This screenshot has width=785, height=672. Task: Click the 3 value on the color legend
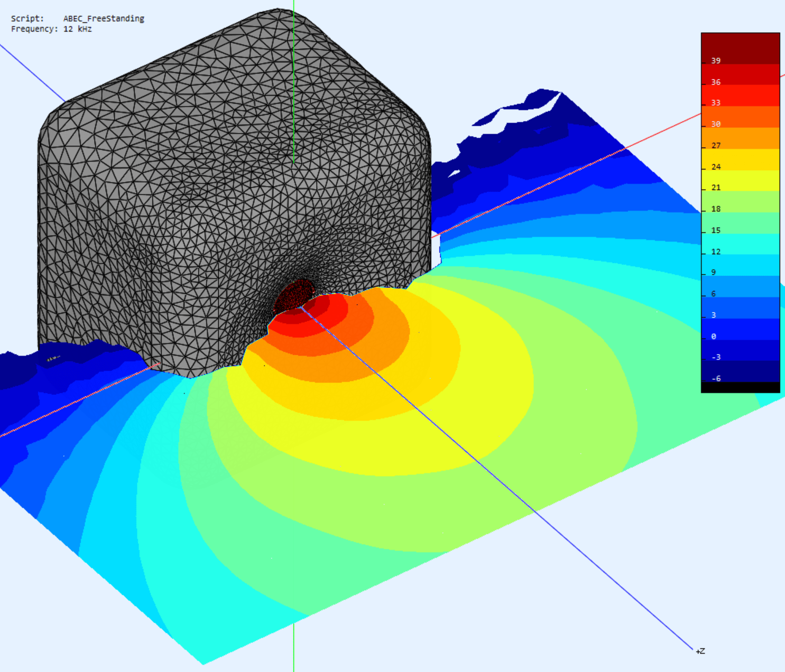(714, 315)
